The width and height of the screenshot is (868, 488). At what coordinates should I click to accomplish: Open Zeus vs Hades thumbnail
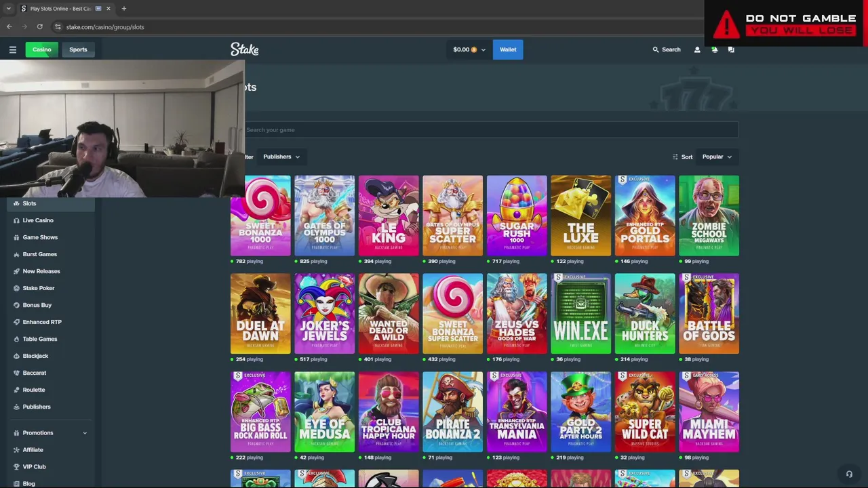(x=517, y=314)
